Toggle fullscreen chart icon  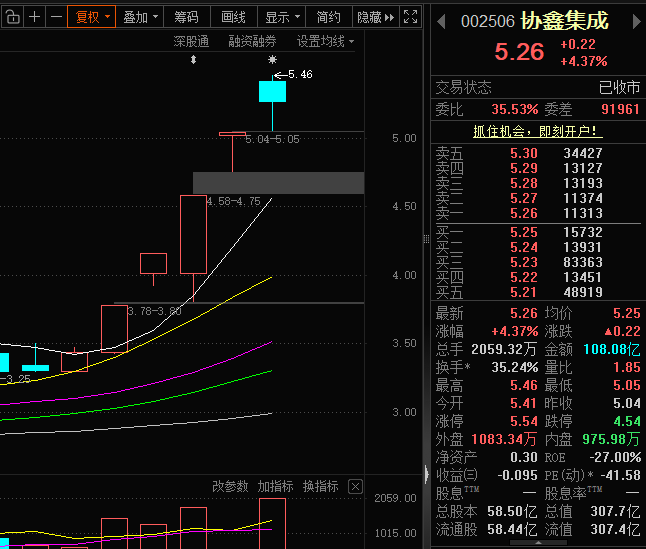click(x=410, y=17)
